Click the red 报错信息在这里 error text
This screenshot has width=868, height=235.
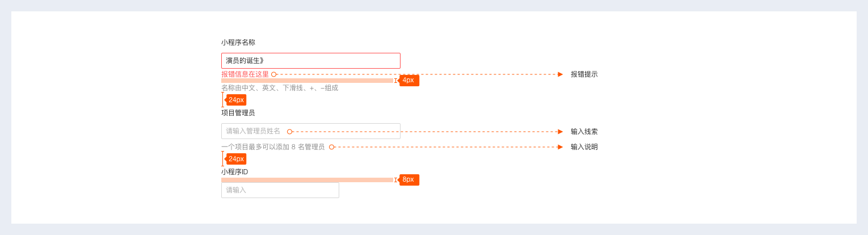245,74
